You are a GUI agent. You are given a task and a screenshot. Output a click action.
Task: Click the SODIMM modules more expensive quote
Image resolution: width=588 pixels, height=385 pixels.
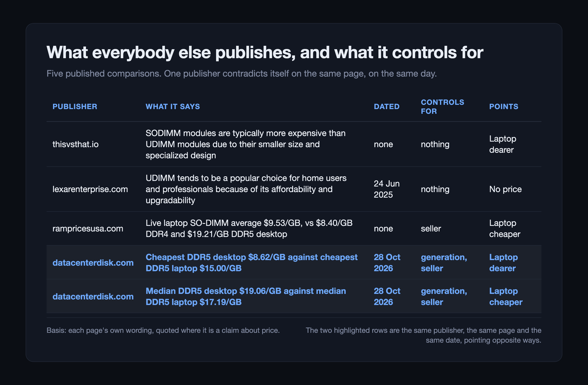click(x=246, y=144)
